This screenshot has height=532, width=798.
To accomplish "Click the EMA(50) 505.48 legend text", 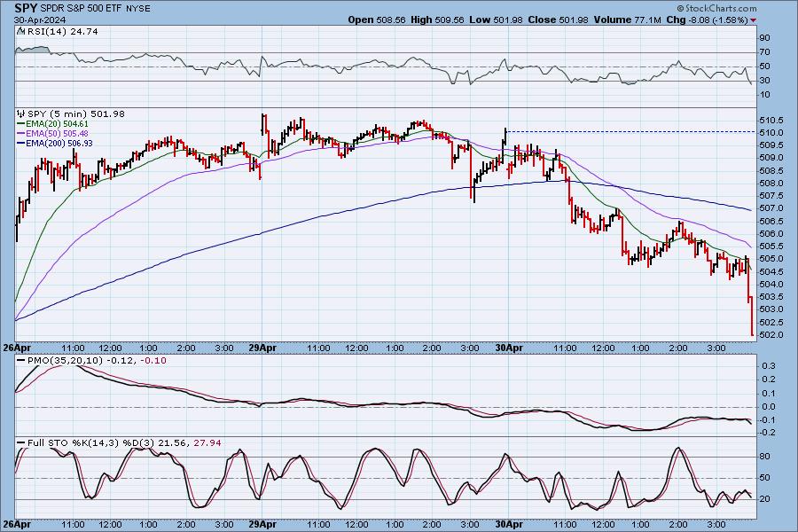I will [57, 133].
